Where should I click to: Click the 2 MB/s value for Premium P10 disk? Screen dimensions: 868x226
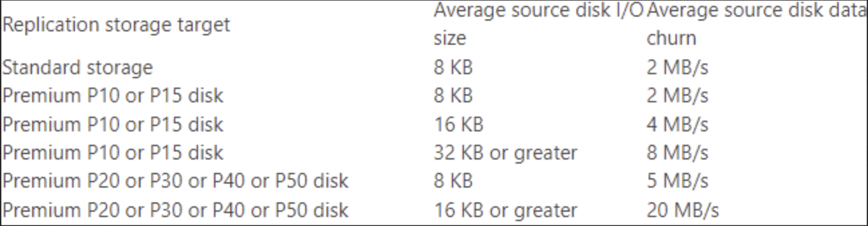click(677, 96)
